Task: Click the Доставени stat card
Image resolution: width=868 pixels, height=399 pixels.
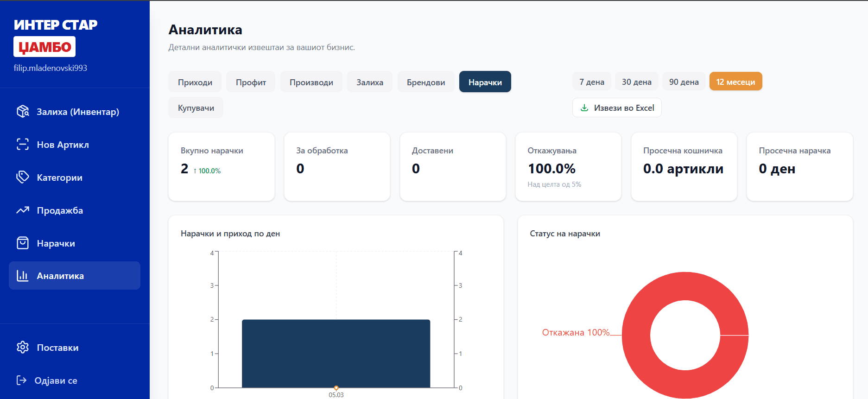Action: (453, 167)
